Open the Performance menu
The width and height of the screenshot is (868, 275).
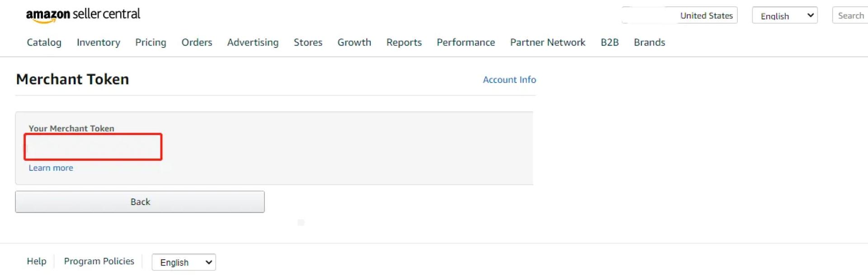pyautogui.click(x=466, y=42)
